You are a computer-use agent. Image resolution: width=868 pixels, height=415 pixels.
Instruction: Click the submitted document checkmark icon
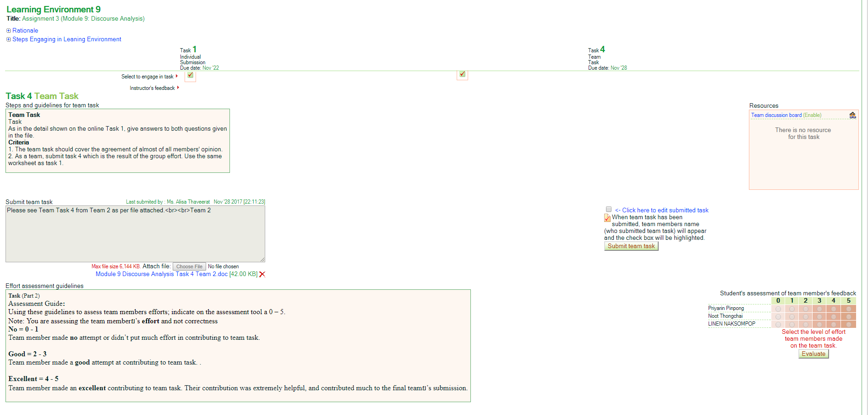[607, 218]
